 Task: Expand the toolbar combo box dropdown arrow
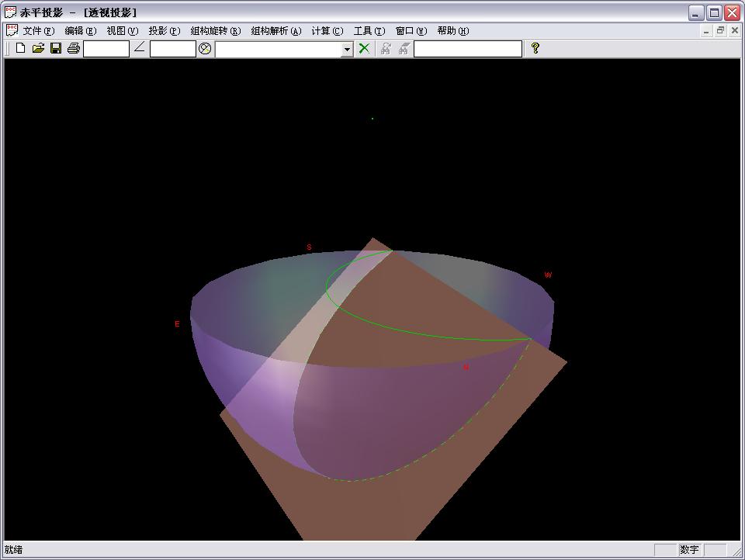[347, 49]
